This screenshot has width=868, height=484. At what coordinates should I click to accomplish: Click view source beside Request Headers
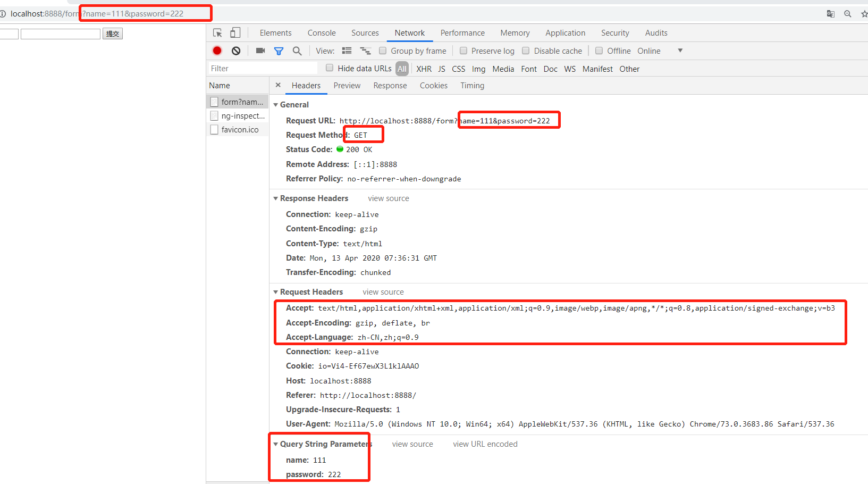[383, 292]
